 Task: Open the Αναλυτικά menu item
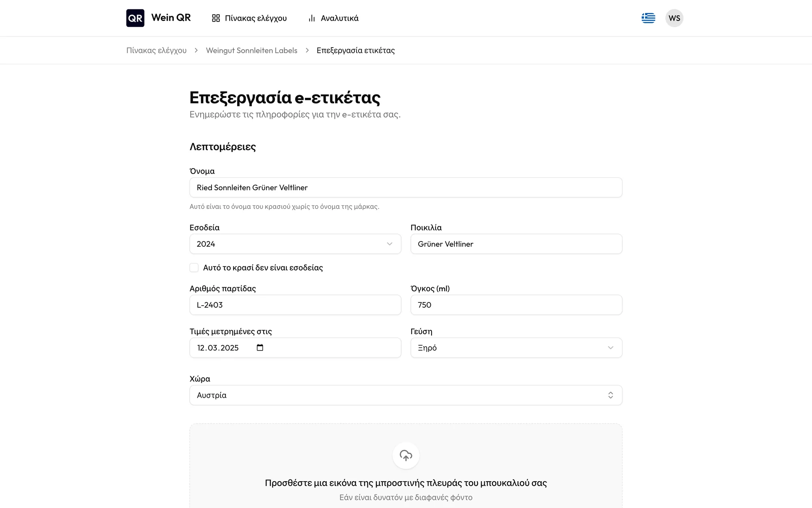click(333, 18)
